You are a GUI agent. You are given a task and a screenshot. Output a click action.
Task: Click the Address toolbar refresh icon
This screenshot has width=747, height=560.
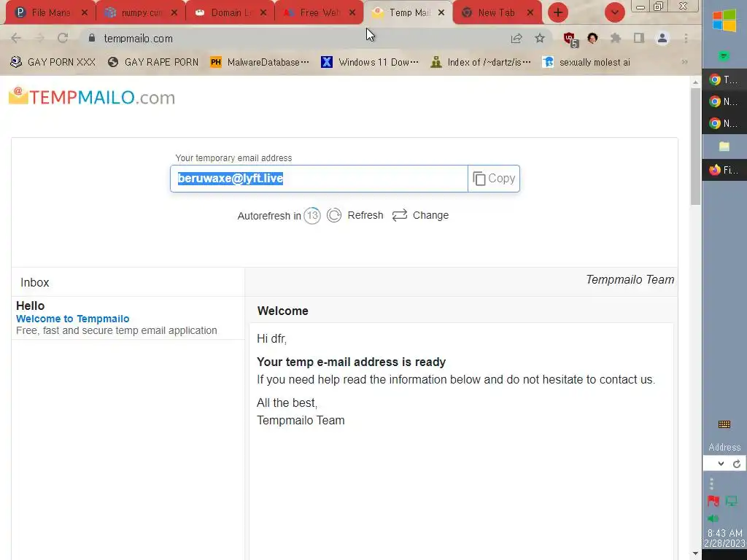click(x=737, y=463)
